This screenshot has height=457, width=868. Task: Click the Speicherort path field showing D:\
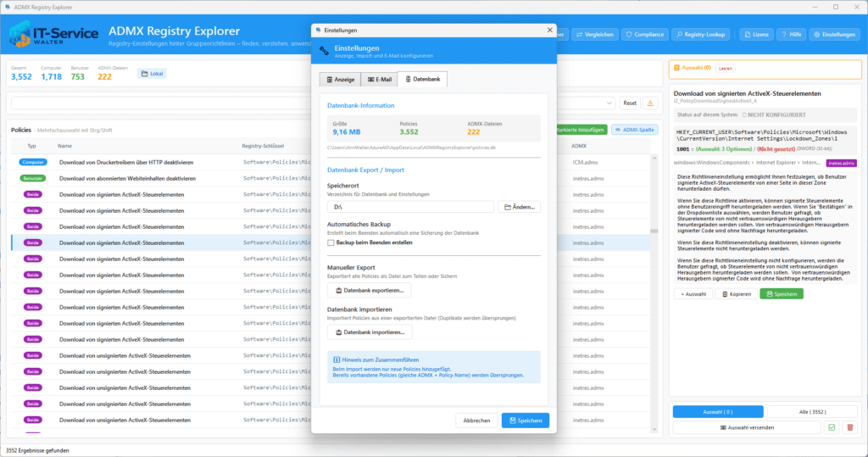pyautogui.click(x=410, y=207)
